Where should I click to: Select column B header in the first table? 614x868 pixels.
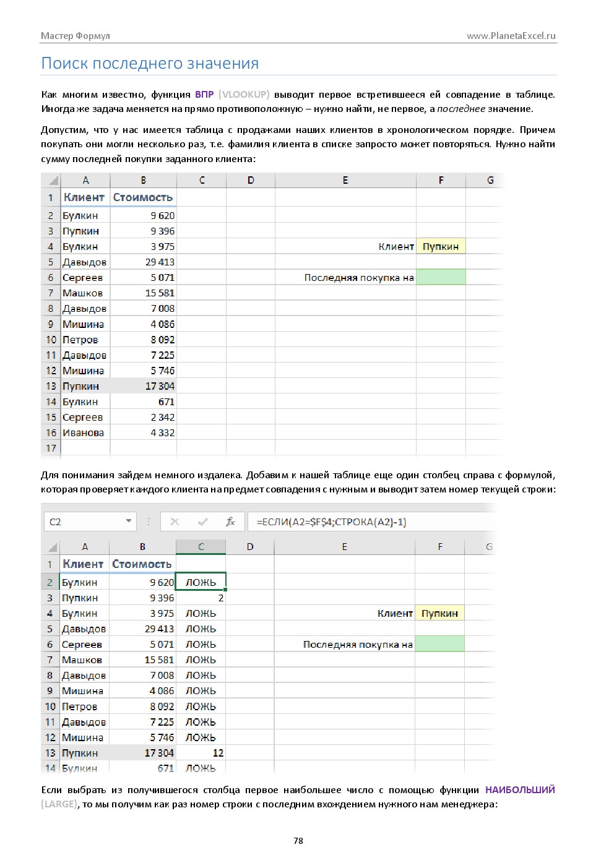144,180
